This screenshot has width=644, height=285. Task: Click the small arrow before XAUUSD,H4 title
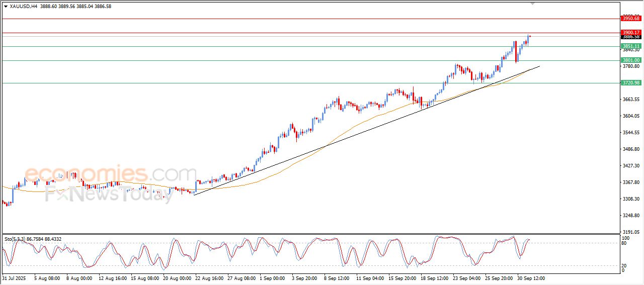(6, 7)
